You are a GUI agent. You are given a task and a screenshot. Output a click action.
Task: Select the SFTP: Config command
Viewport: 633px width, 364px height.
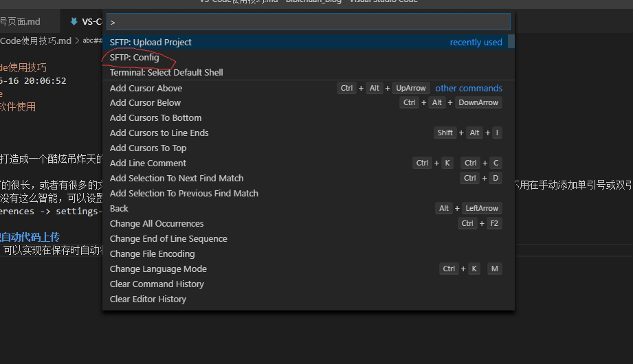tap(135, 58)
